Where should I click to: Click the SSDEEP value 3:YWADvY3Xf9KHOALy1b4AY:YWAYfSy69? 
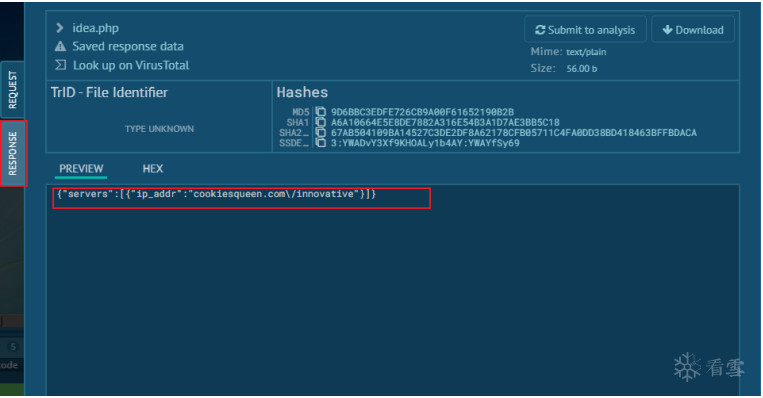click(x=425, y=143)
